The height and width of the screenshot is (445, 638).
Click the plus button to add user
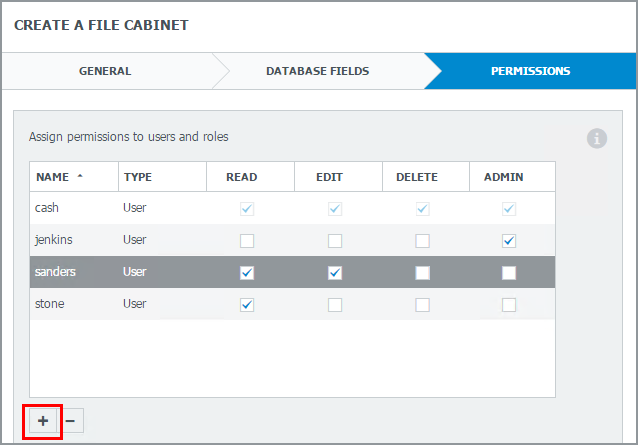pyautogui.click(x=43, y=422)
